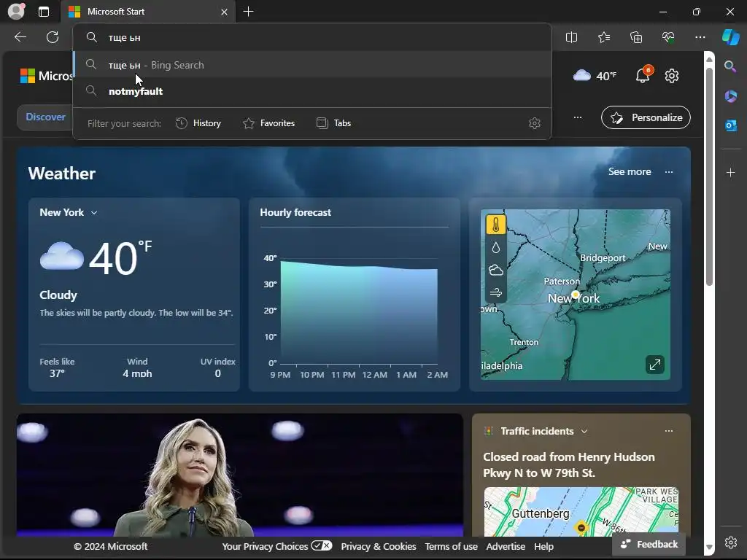Open Privacy & Cookies link
Screen dimensions: 747x560
click(x=379, y=547)
